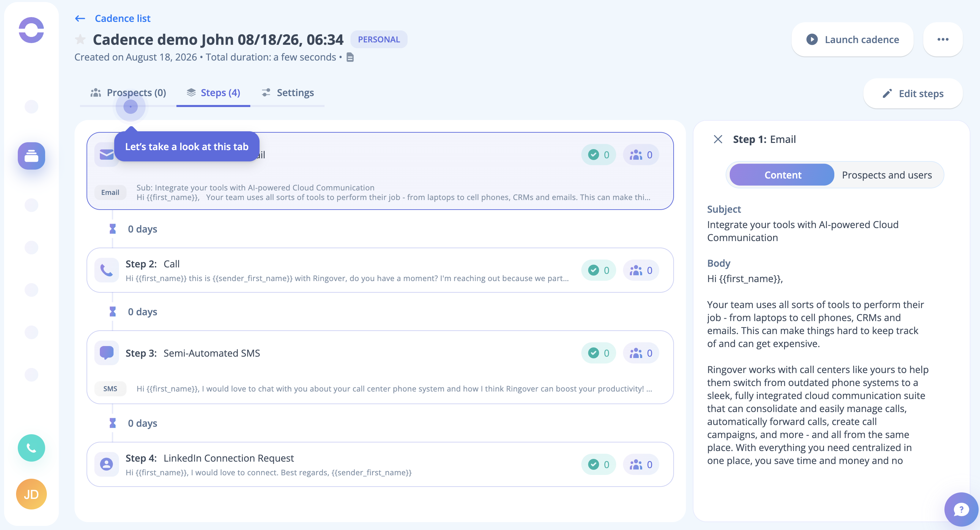Switch to Prospects and users view
The width and height of the screenshot is (980, 530).
coord(887,175)
